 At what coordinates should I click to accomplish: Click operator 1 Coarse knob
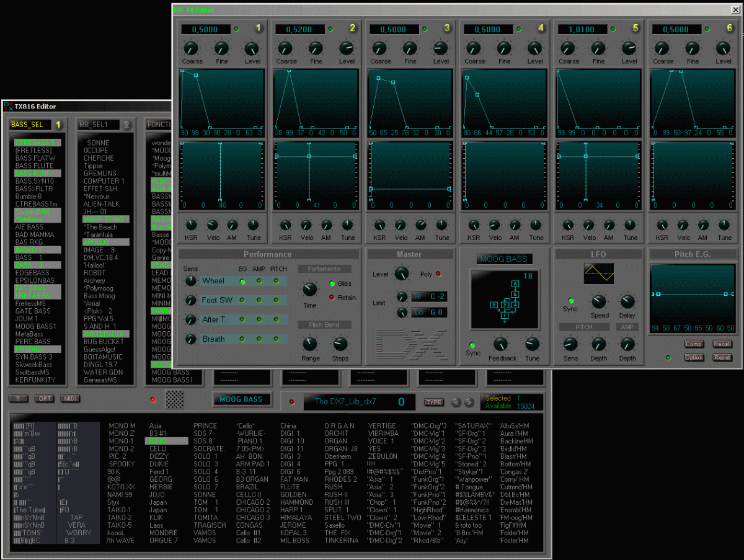click(192, 48)
